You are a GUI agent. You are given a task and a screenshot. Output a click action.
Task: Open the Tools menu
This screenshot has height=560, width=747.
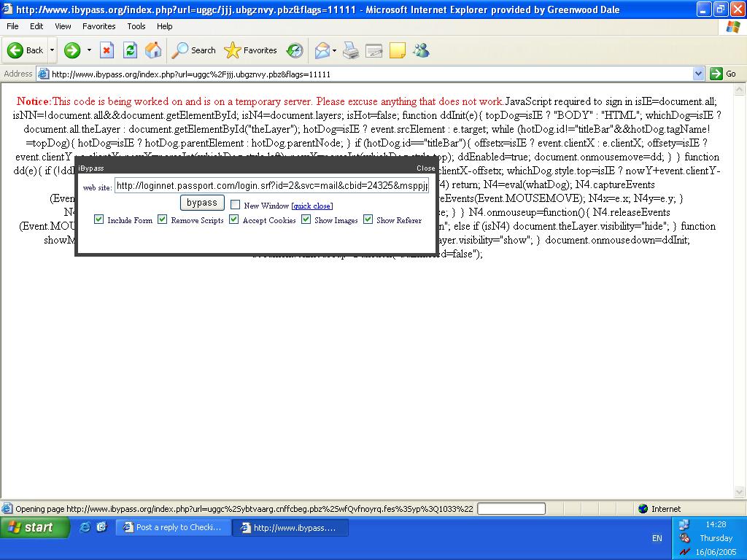point(136,26)
